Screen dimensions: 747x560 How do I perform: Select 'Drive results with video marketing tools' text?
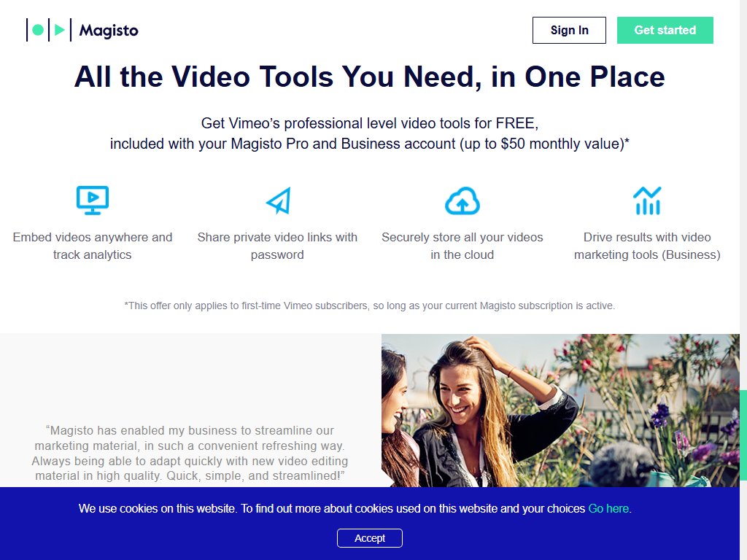click(647, 246)
